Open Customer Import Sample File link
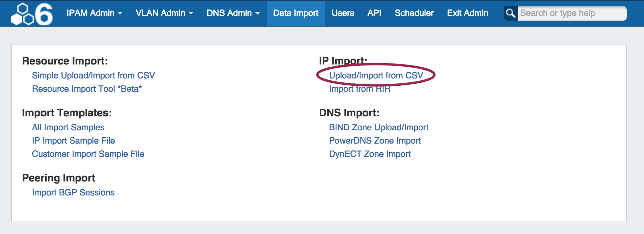 (x=88, y=154)
